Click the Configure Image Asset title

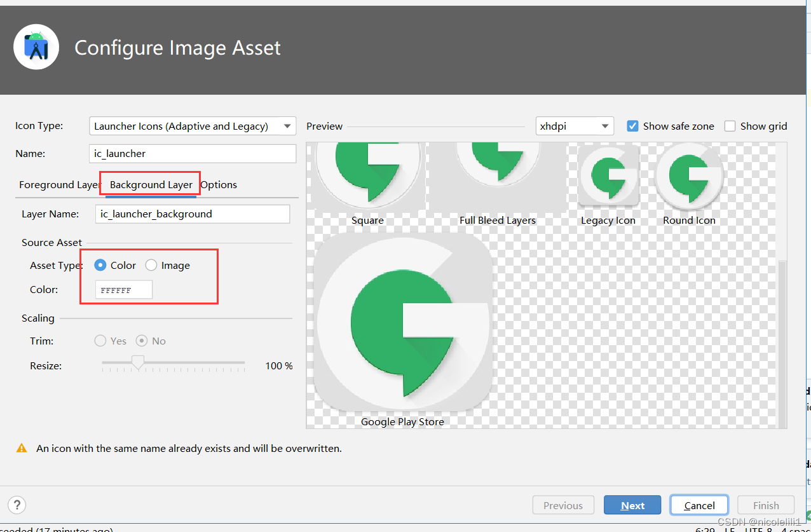pos(177,48)
